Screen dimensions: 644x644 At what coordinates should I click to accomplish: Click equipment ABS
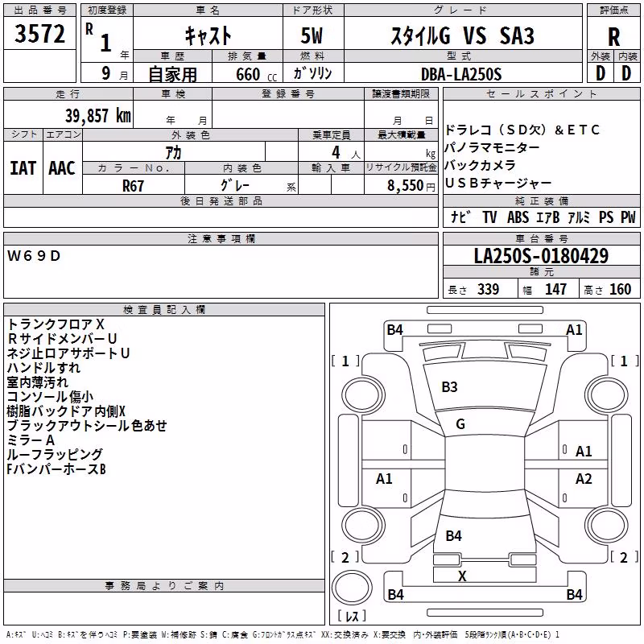(x=518, y=217)
